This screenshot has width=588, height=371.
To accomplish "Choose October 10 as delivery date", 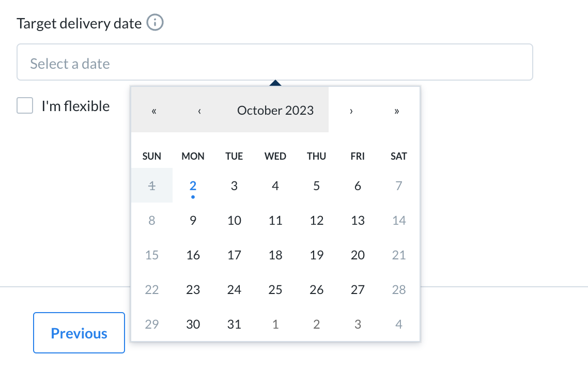I will pos(234,220).
